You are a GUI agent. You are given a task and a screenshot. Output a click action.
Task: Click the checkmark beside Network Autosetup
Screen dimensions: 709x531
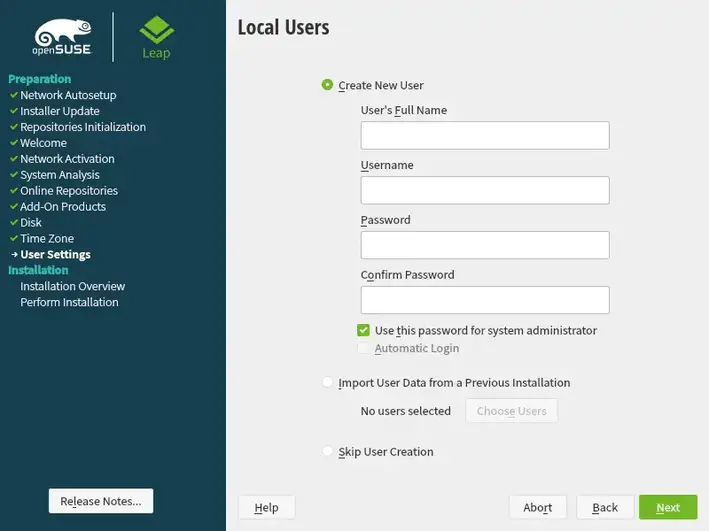(14, 95)
